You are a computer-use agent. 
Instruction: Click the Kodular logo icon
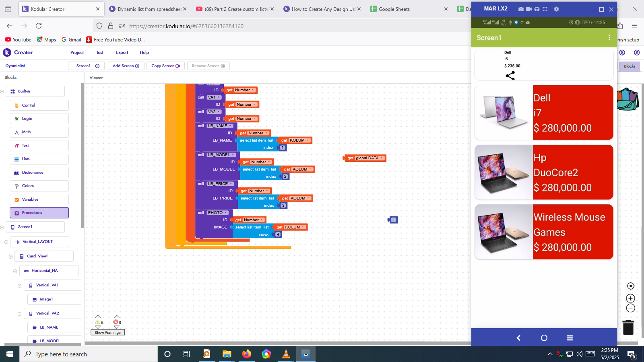(x=7, y=52)
